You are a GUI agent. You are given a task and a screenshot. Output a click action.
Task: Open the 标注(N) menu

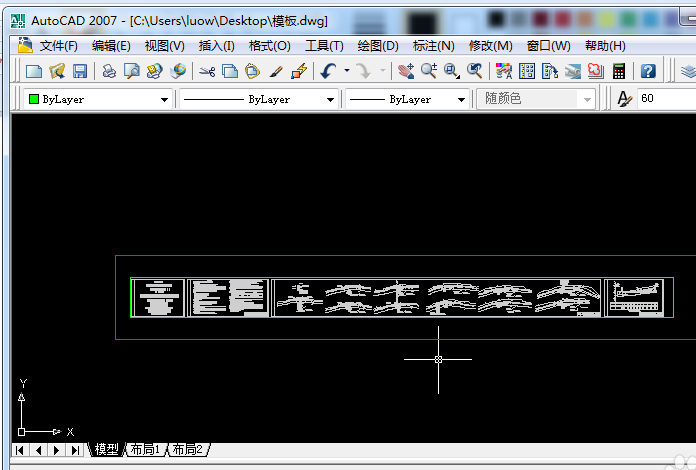433,46
